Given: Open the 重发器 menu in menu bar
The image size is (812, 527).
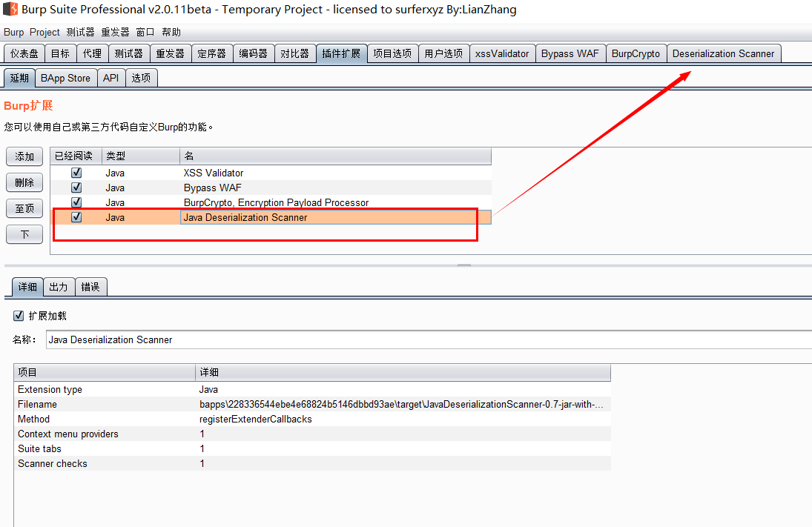Looking at the screenshot, I should pyautogui.click(x=115, y=32).
